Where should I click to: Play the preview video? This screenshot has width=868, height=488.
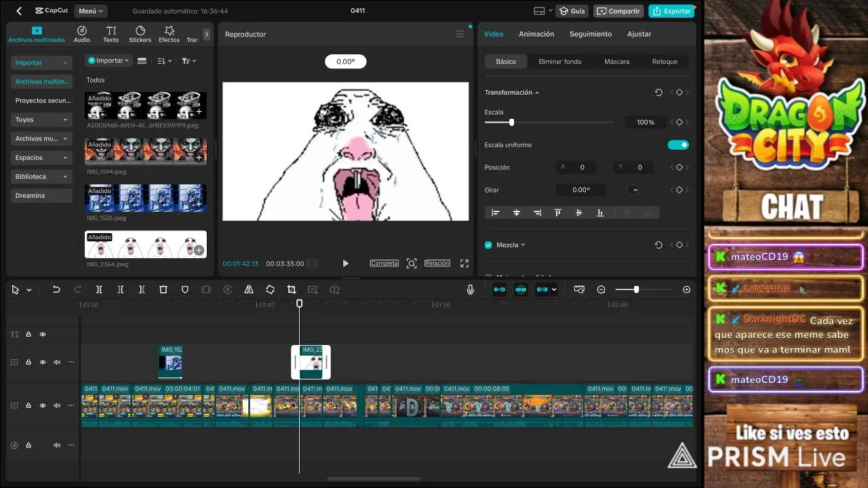tap(346, 263)
